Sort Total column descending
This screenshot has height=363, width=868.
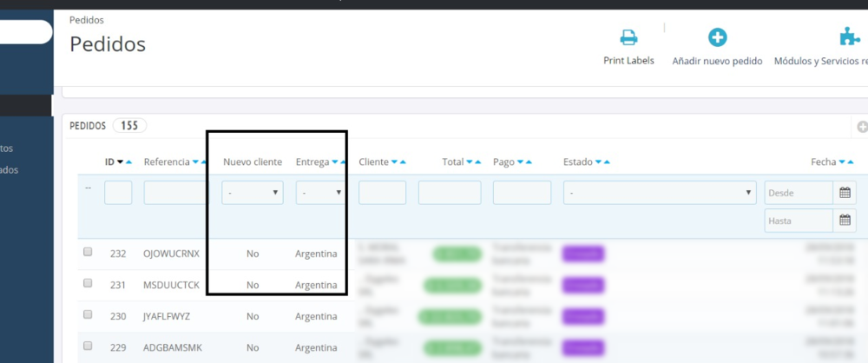(470, 162)
